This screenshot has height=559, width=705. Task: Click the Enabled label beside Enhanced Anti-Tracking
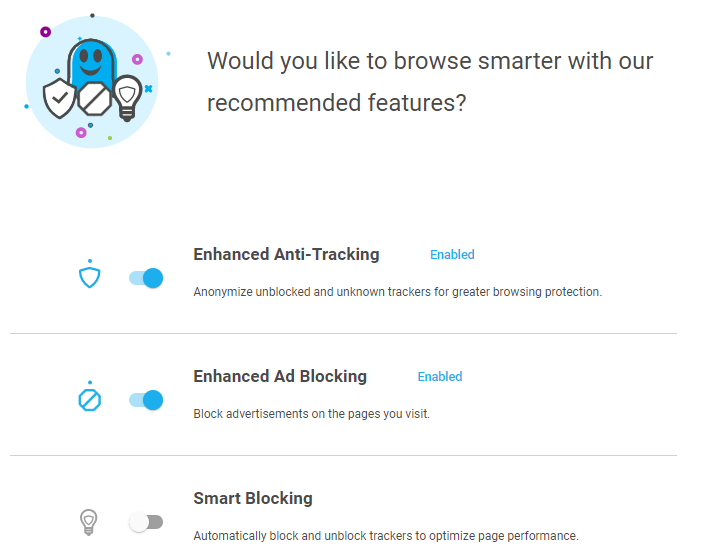click(x=452, y=255)
